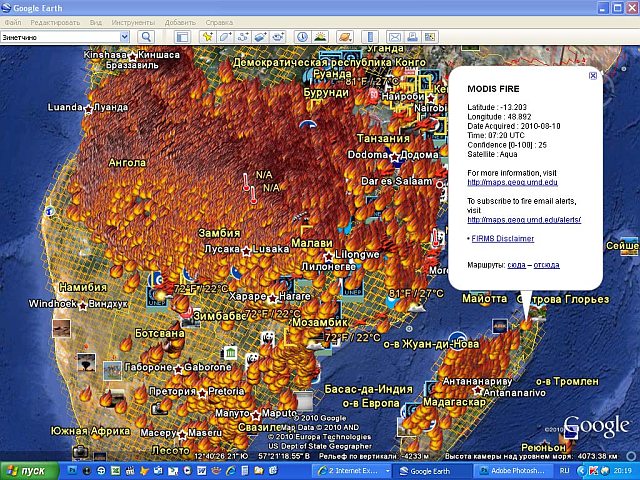Screen dimensions: 640x480
Task: Select the Add Polygon tool
Action: (225, 37)
